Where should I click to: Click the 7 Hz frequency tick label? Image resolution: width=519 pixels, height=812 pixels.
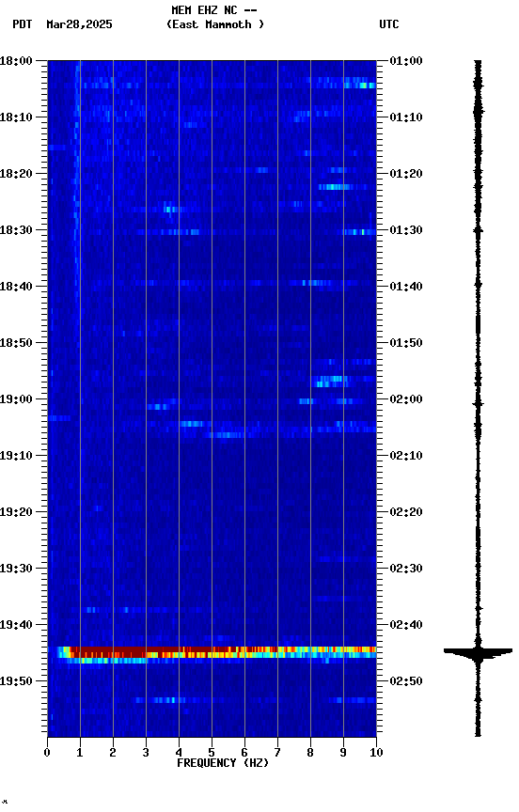277,753
